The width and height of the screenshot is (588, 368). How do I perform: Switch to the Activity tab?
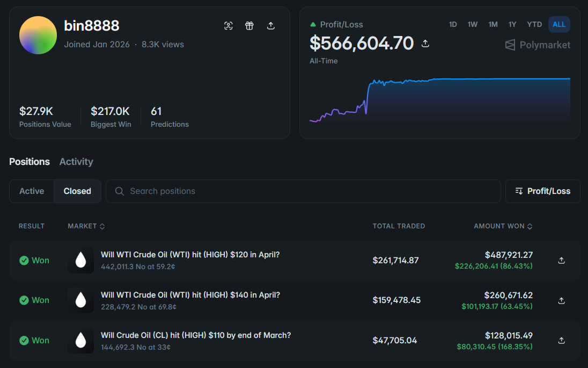click(76, 162)
